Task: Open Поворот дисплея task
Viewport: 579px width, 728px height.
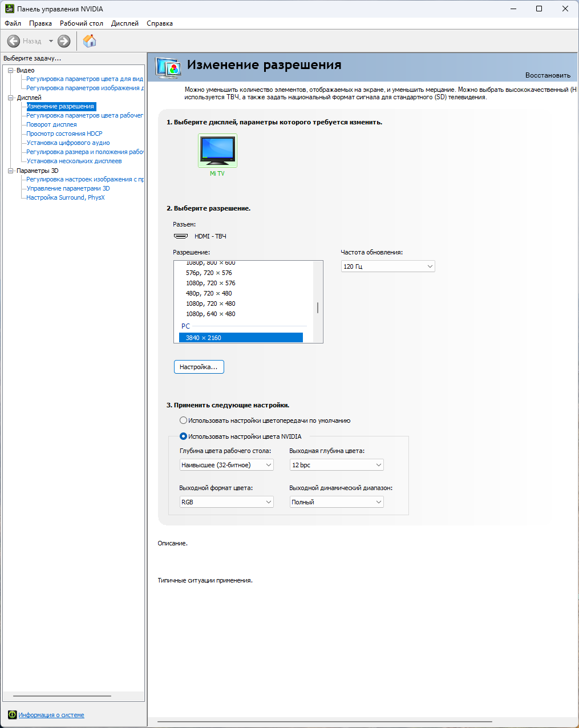Action: [51, 124]
